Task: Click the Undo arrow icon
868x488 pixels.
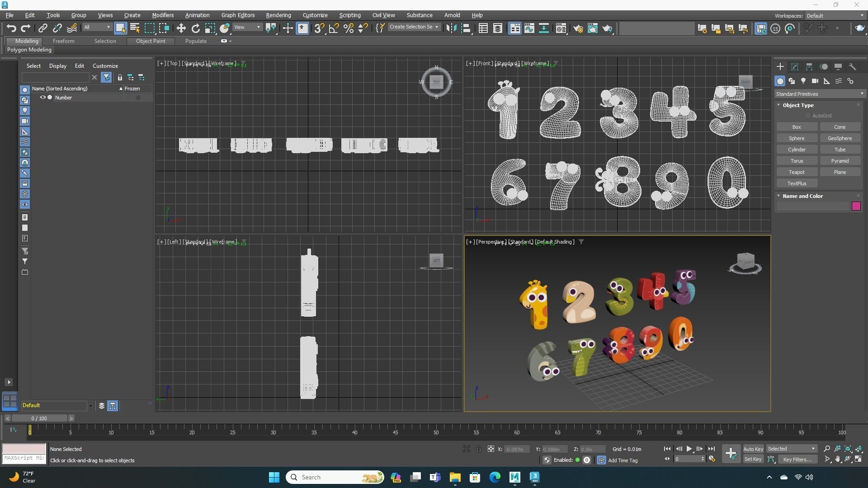Action: (x=11, y=28)
